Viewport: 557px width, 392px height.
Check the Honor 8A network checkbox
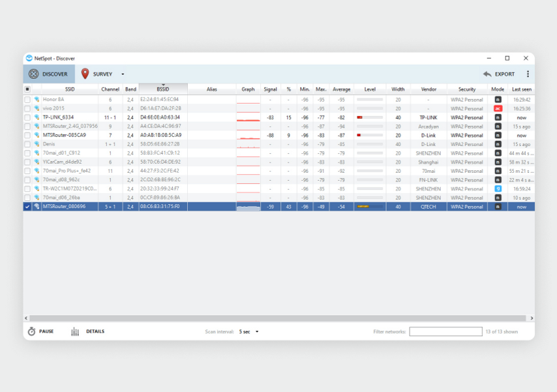(x=27, y=100)
